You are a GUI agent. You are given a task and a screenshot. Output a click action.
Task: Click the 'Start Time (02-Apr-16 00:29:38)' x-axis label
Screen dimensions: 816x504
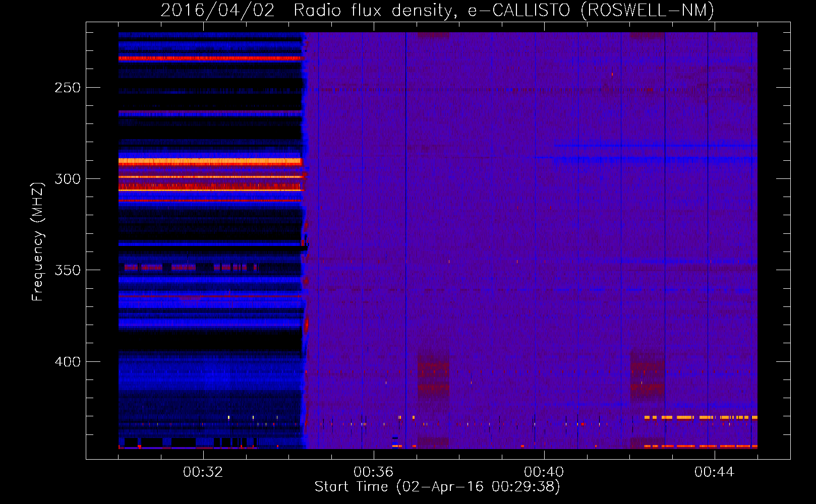[x=437, y=487]
